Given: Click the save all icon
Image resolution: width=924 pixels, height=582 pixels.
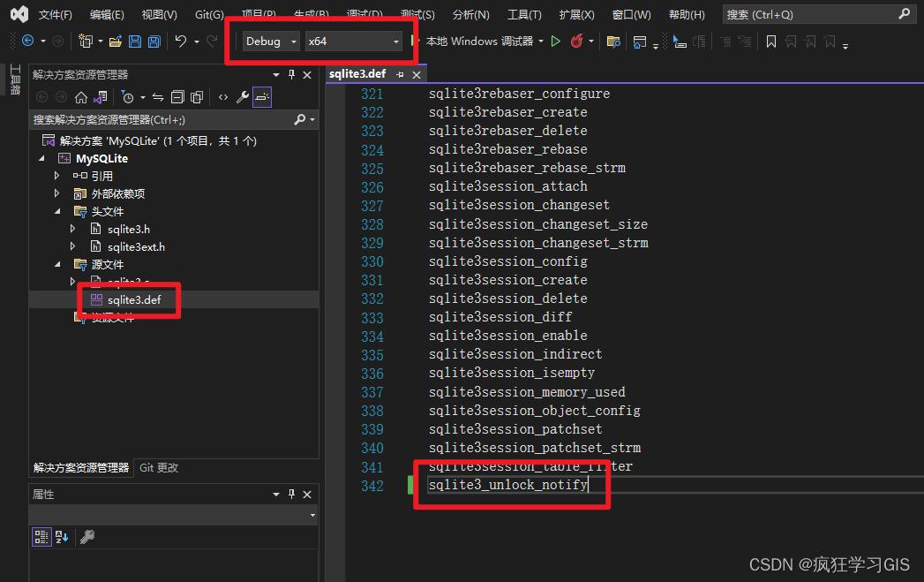Looking at the screenshot, I should point(154,42).
